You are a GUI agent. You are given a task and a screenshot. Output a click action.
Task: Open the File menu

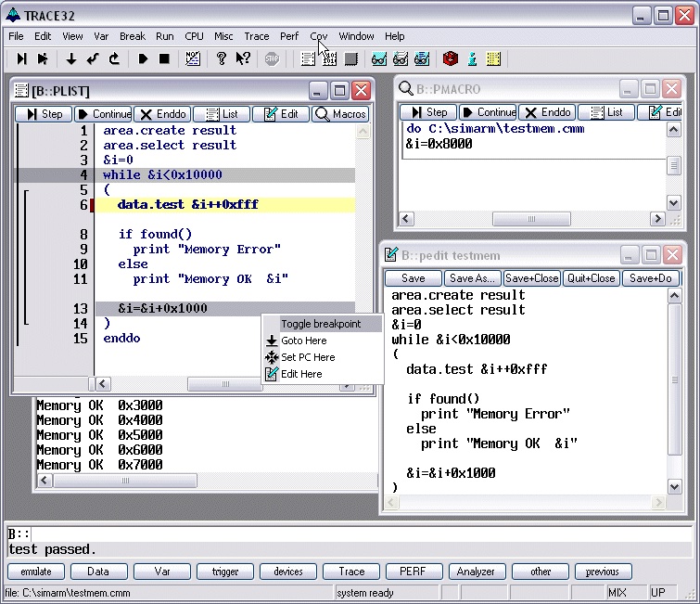(x=16, y=36)
